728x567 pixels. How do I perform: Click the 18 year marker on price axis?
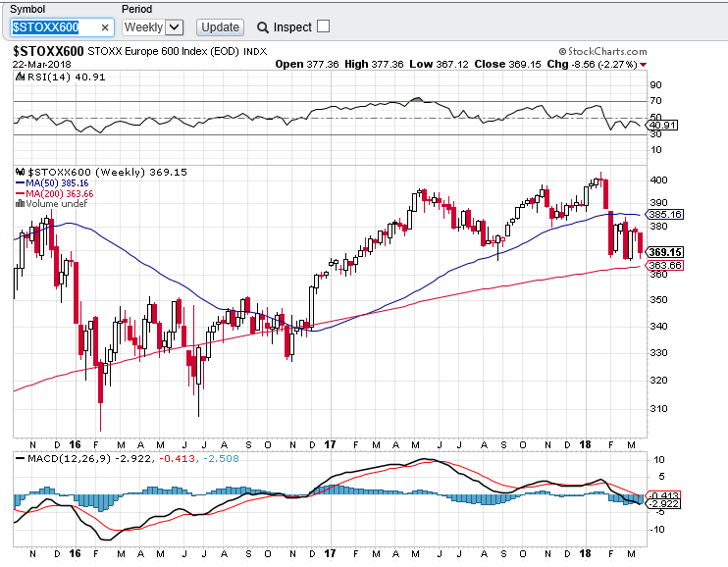pyautogui.click(x=585, y=445)
